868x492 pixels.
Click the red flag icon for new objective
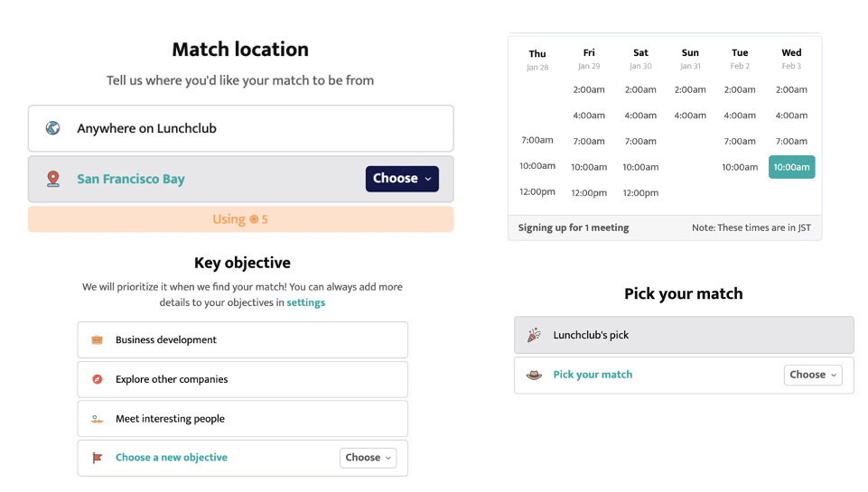[x=98, y=458]
